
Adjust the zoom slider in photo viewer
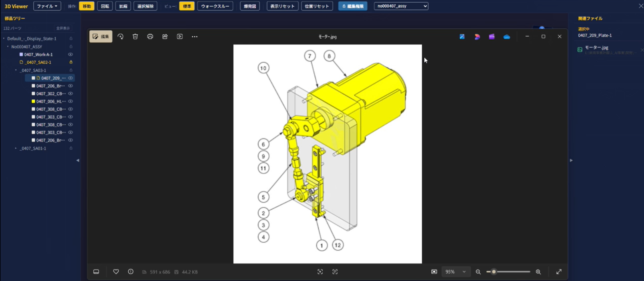494,272
